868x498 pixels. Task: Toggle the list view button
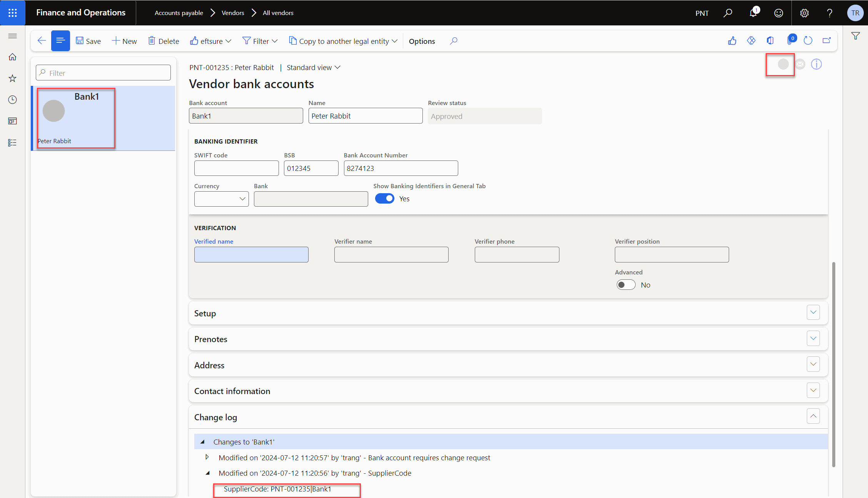tap(60, 41)
